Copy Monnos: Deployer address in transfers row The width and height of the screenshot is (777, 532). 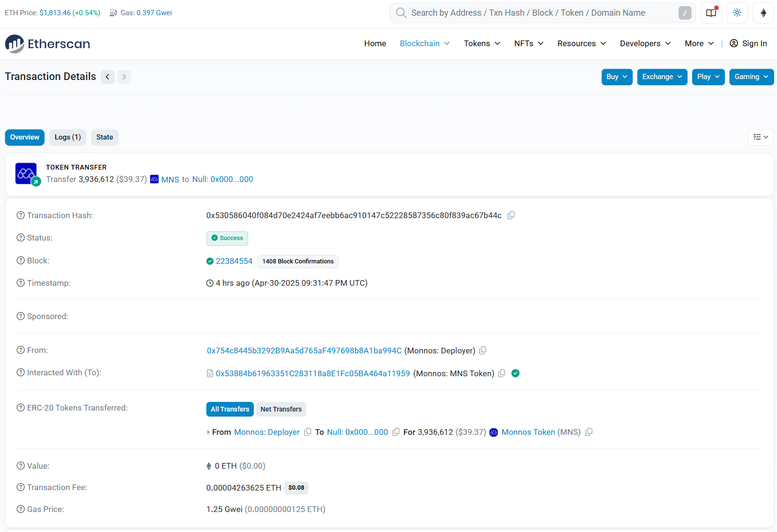tap(308, 432)
